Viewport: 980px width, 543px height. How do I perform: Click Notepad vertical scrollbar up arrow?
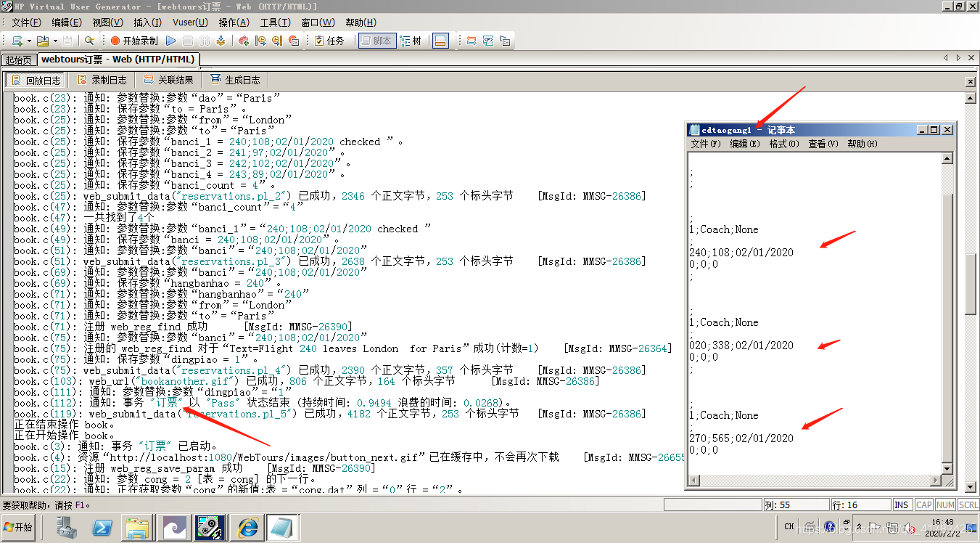(947, 158)
